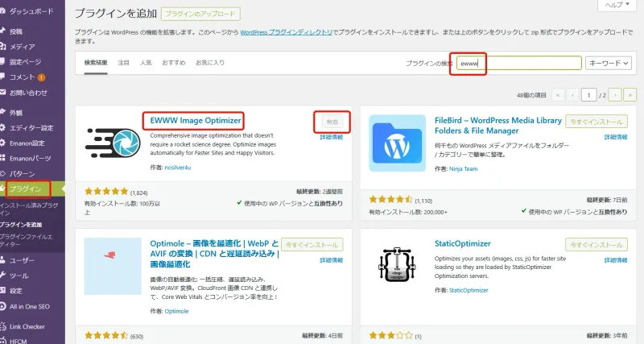This screenshot has height=344, width=644.
Task: Open Emanon設定 in the sidebar
Action: click(x=27, y=143)
